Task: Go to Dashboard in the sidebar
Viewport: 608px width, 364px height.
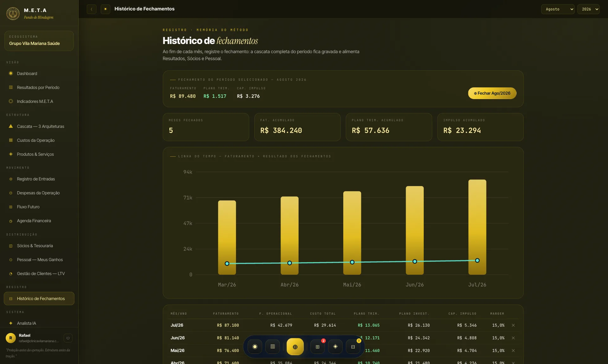Action: (39, 73)
